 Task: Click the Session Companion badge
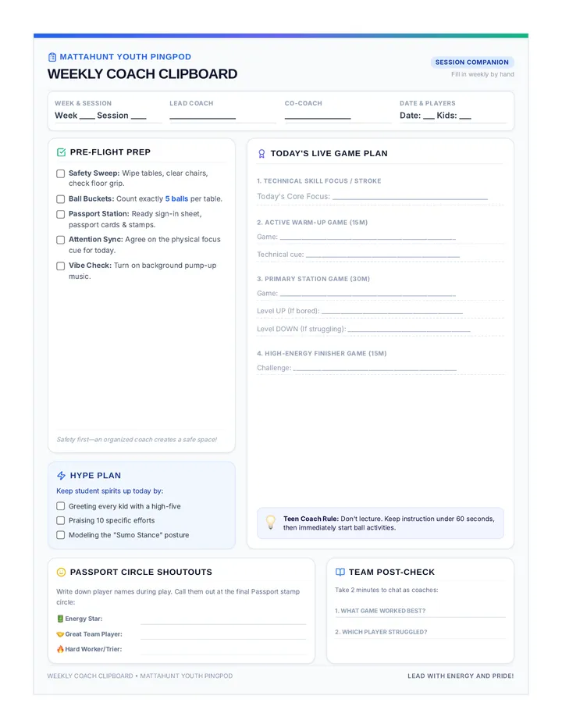(472, 62)
